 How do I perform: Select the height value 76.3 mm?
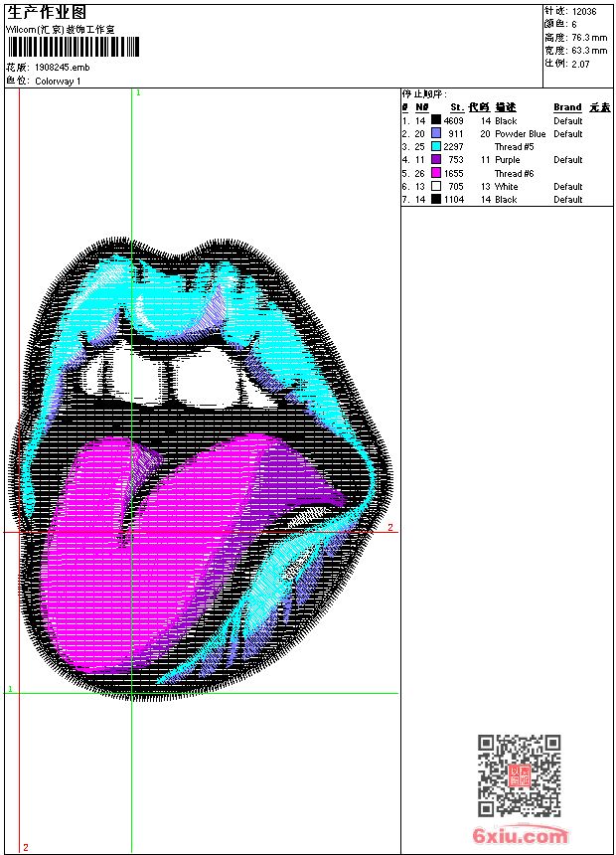pyautogui.click(x=589, y=38)
